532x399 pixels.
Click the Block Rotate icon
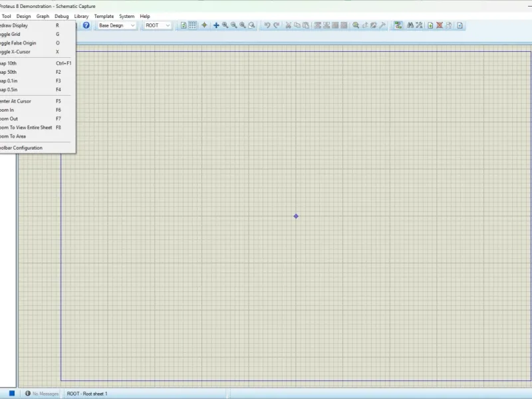(335, 25)
